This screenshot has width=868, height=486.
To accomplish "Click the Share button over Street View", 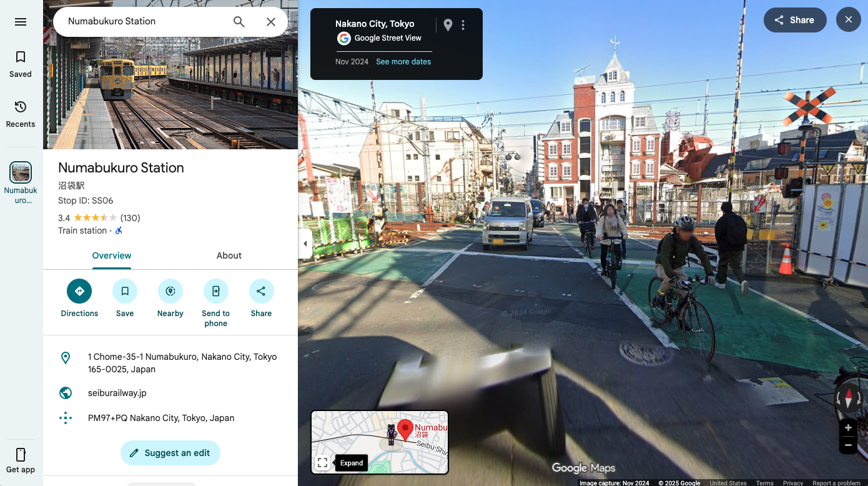I will pos(795,20).
